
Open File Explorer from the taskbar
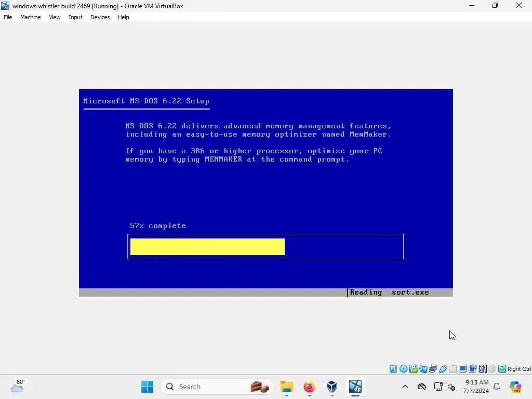[287, 387]
